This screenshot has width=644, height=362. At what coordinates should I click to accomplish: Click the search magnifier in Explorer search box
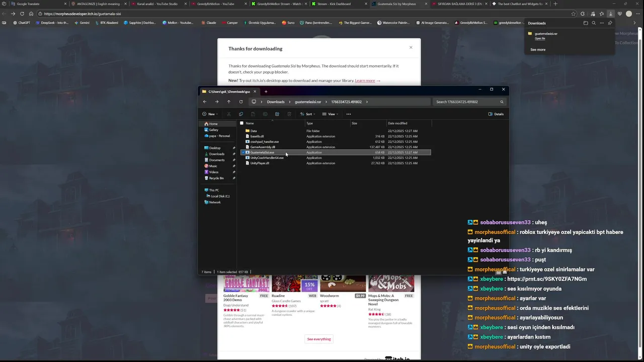(502, 102)
